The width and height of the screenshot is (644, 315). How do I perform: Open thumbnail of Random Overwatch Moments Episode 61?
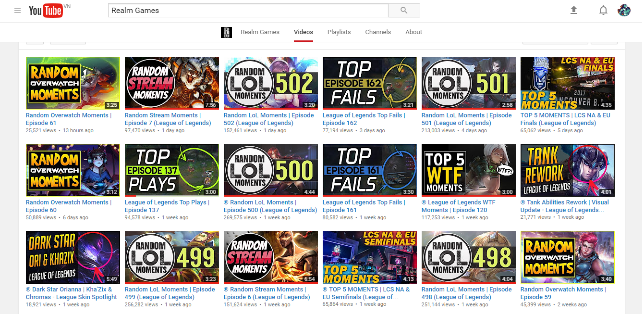coord(73,83)
